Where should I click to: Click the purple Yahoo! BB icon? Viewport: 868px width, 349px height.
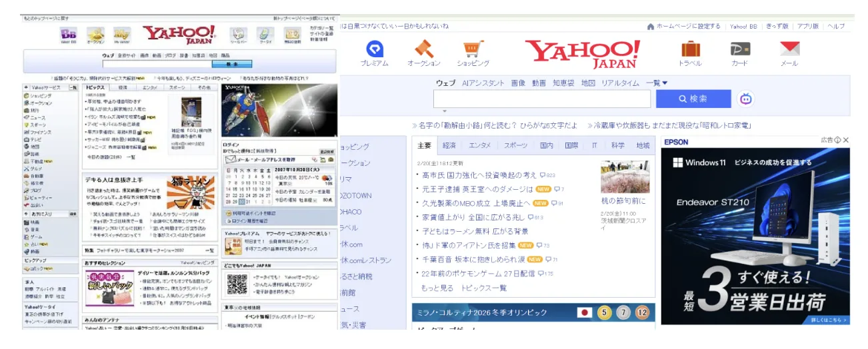[69, 33]
